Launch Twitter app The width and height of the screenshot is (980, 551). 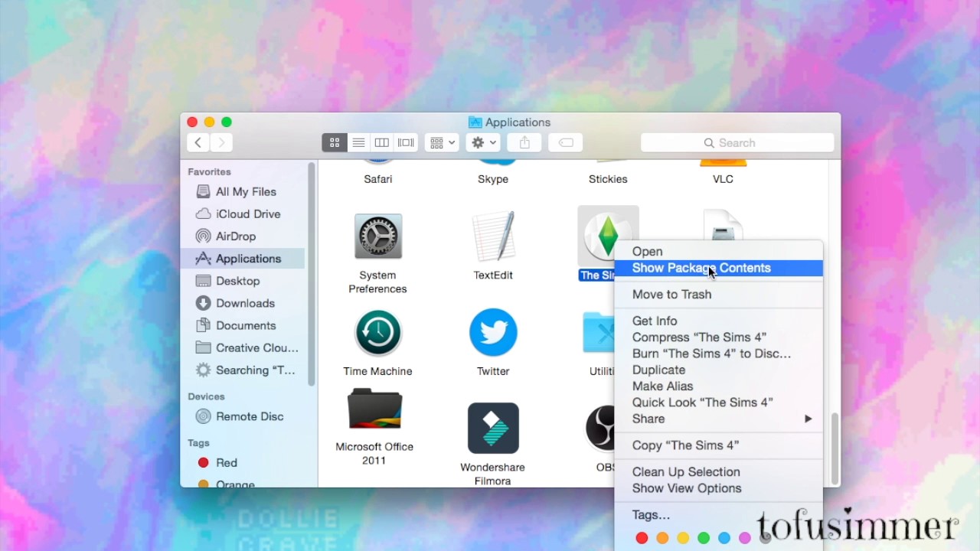[x=492, y=332]
